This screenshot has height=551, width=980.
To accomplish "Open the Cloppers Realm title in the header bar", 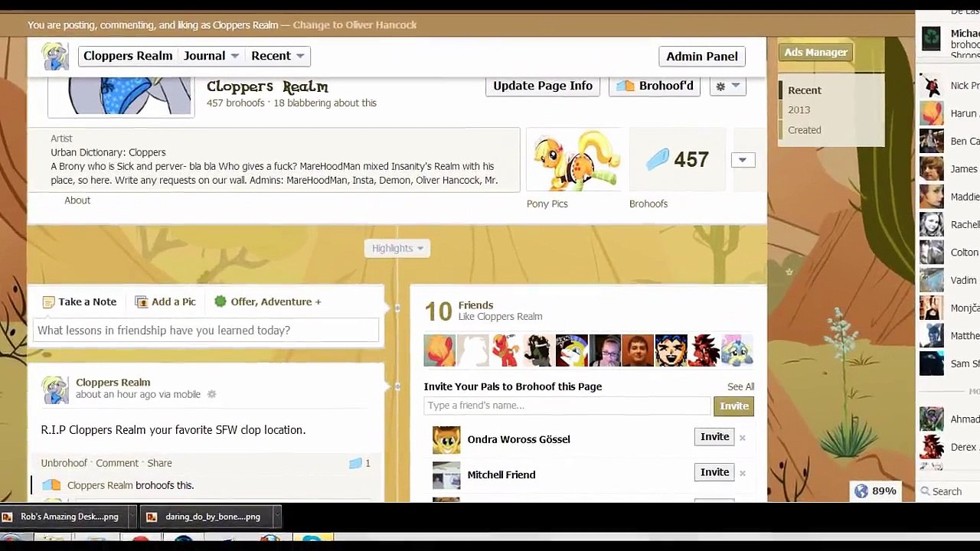I will point(128,56).
